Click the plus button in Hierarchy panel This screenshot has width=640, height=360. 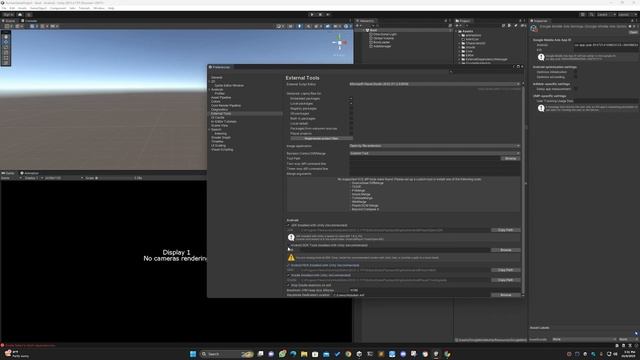tap(358, 25)
